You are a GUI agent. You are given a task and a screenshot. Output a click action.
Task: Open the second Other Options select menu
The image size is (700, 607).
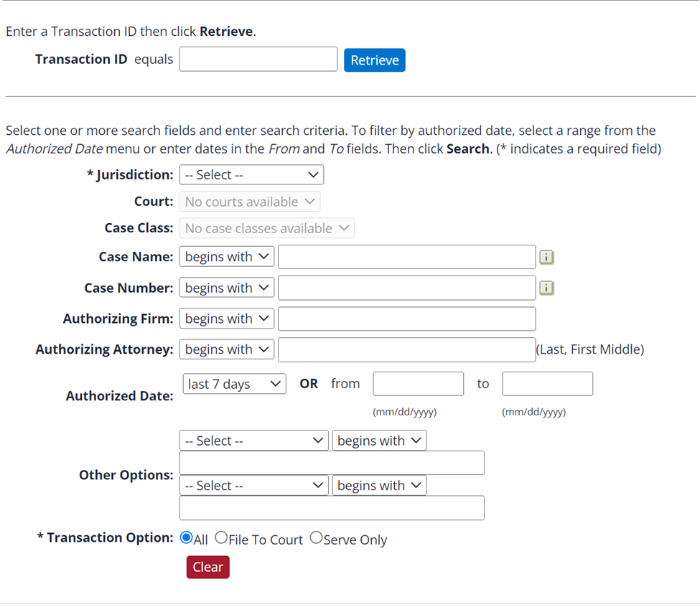click(x=253, y=485)
